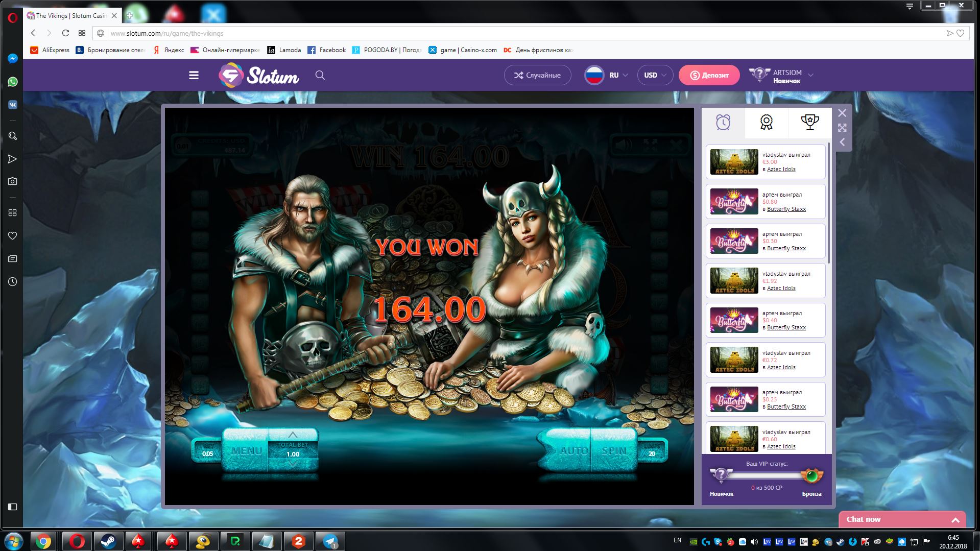This screenshot has width=980, height=551.
Task: Click the Депозит deposit button
Action: (709, 75)
